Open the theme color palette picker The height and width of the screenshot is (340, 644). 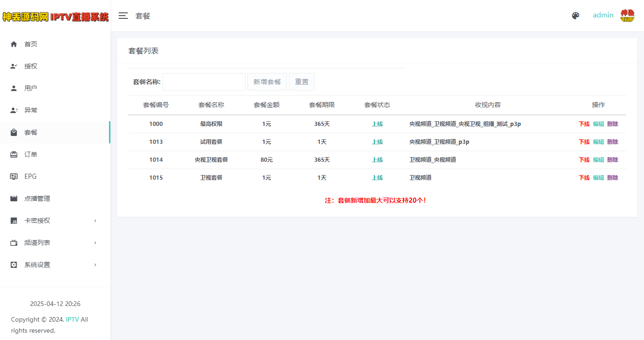pyautogui.click(x=575, y=15)
